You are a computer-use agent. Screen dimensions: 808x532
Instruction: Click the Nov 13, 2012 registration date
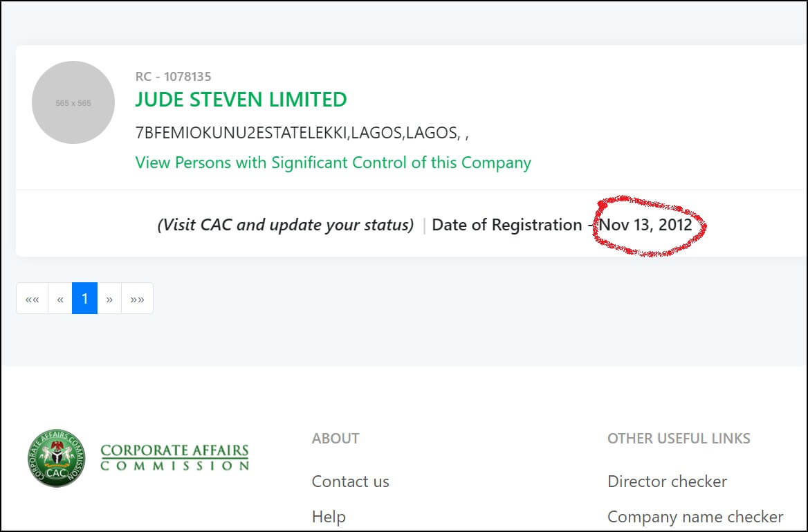[x=645, y=225]
